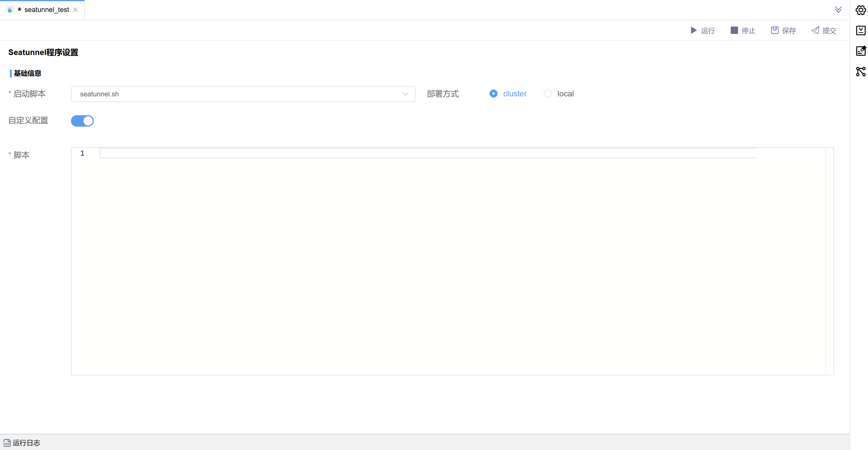Viewport: 868px width, 450px height.
Task: Click the script editor's vertical scrollbar track
Action: pyautogui.click(x=829, y=261)
